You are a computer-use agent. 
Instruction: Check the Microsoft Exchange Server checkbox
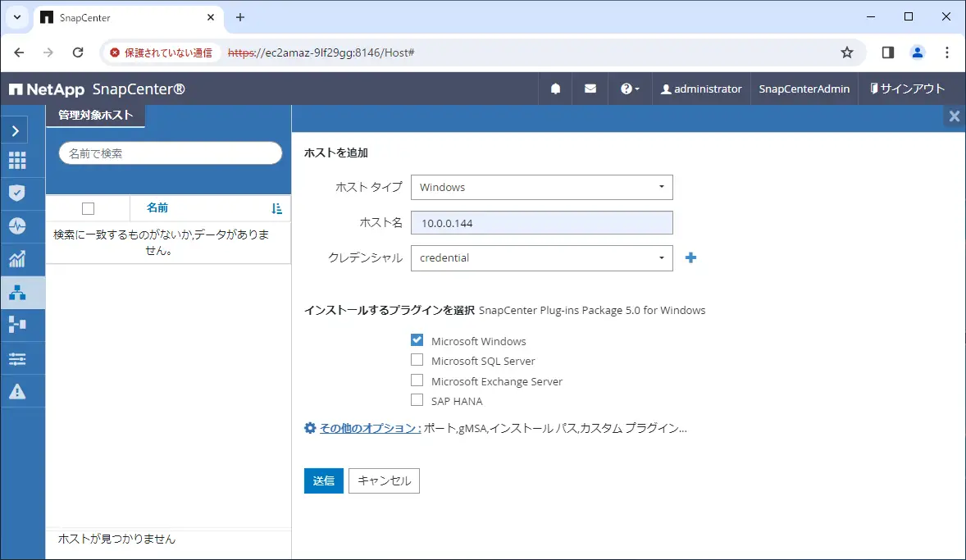point(417,380)
